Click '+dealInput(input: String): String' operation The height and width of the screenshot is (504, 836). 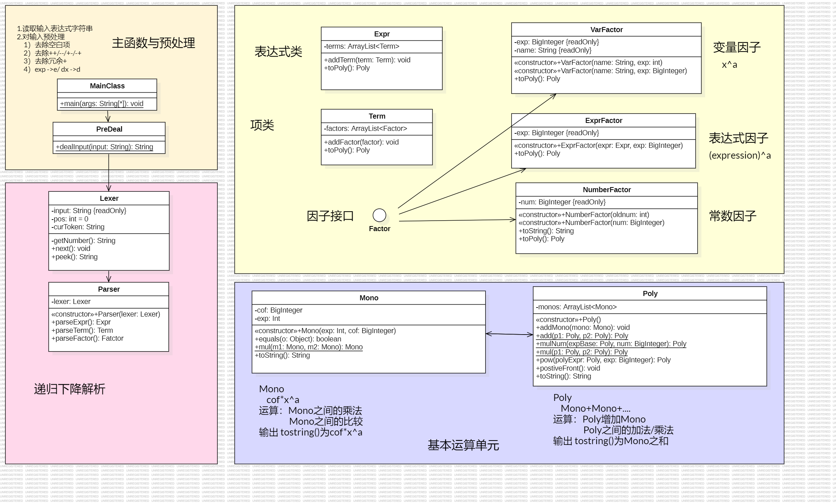point(105,147)
